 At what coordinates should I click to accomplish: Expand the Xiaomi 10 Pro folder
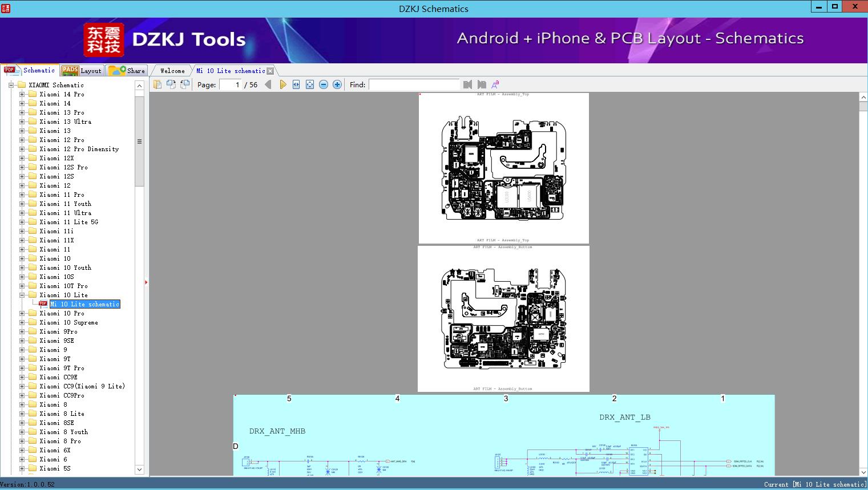click(x=22, y=313)
